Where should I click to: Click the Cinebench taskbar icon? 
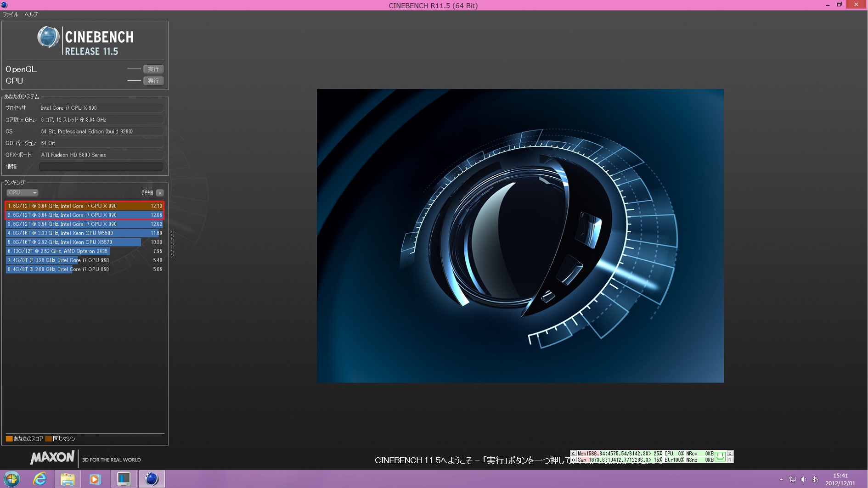152,479
